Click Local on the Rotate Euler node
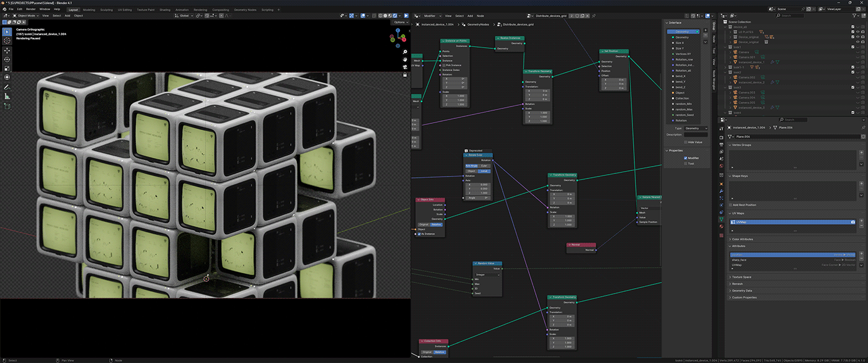The height and width of the screenshot is (363, 868). (x=484, y=170)
